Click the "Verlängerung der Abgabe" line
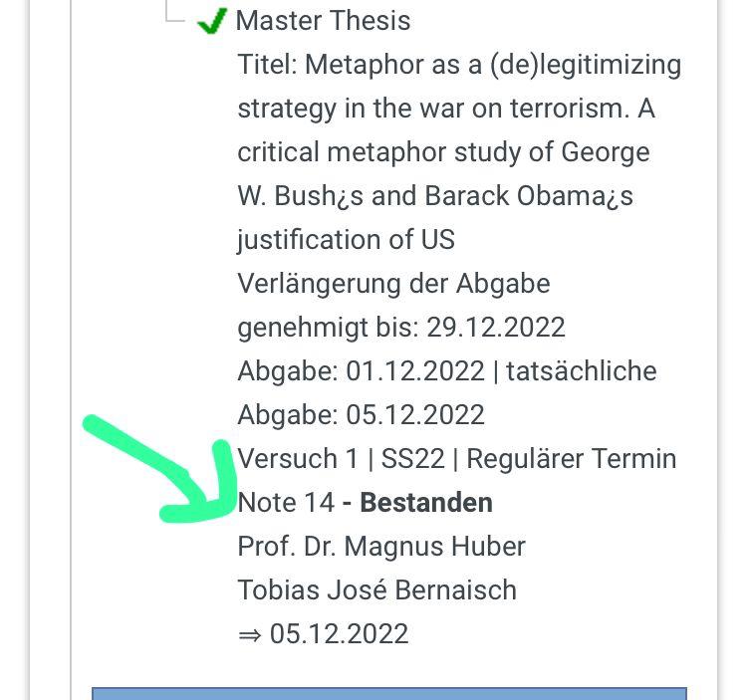This screenshot has width=747, height=700. pos(393,284)
